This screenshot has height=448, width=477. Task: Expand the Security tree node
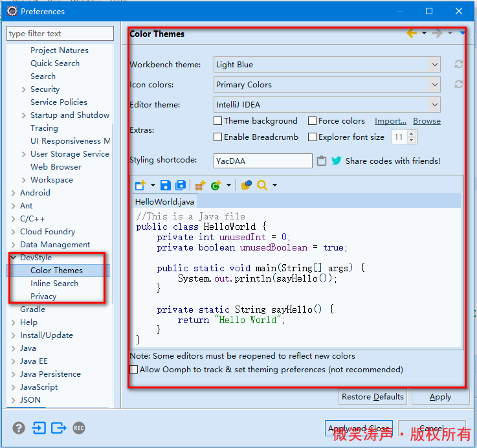click(24, 89)
